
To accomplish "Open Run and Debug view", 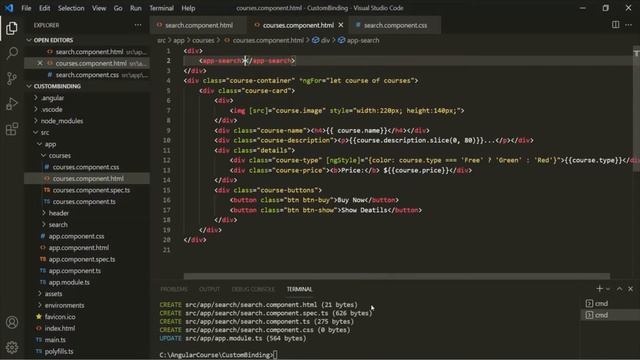I will coord(12,104).
